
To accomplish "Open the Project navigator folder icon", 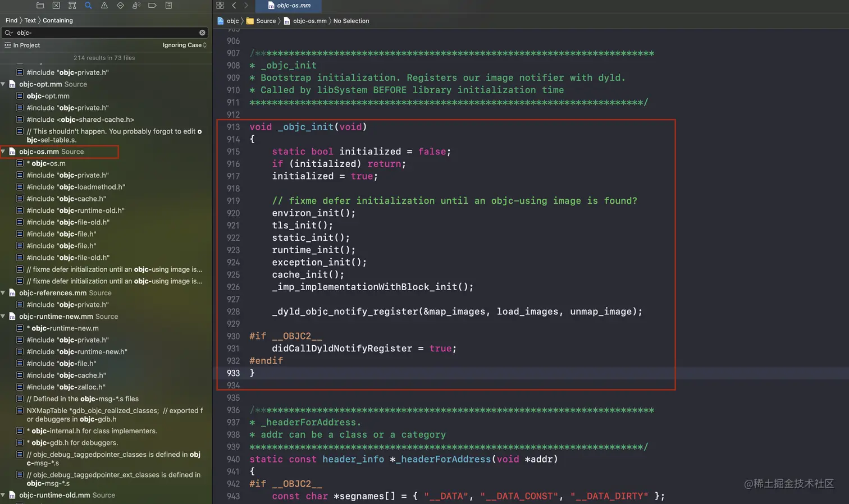I will pos(40,6).
